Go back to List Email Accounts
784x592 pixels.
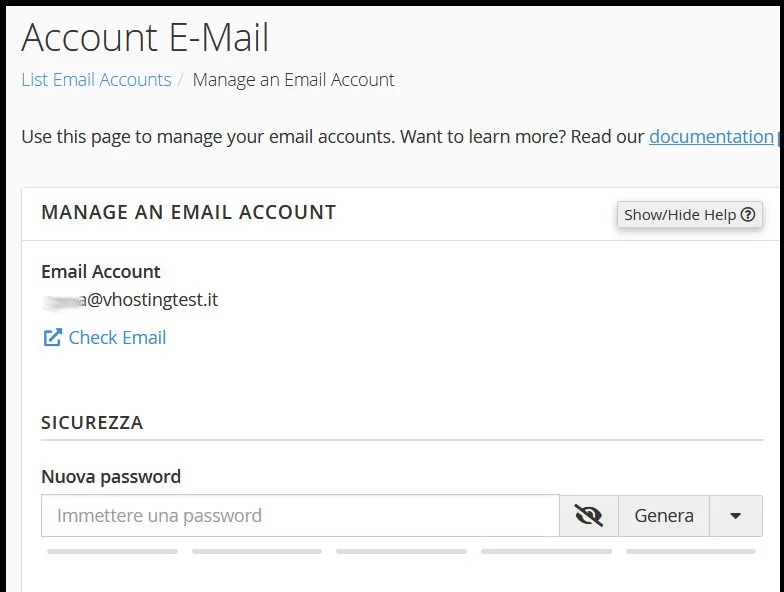point(96,80)
